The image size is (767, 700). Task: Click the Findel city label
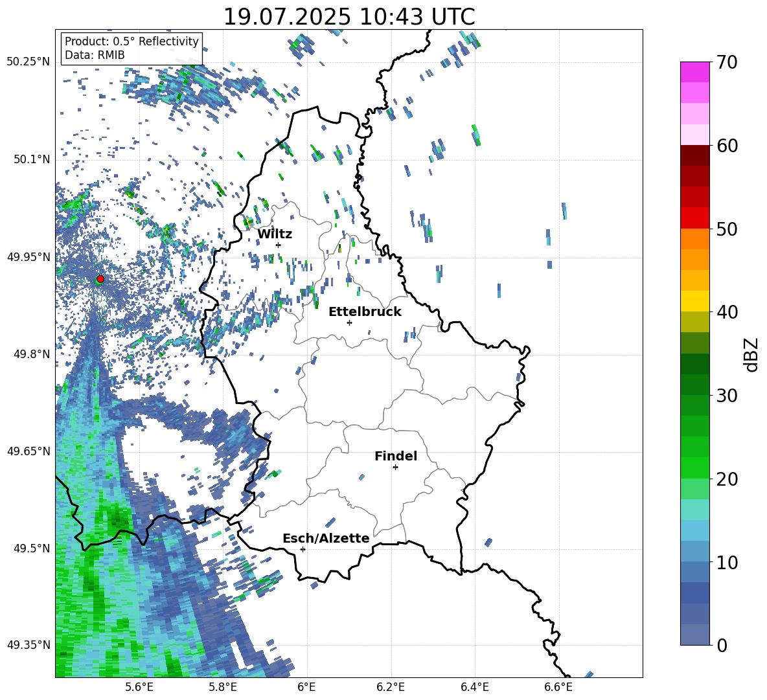[x=396, y=456]
